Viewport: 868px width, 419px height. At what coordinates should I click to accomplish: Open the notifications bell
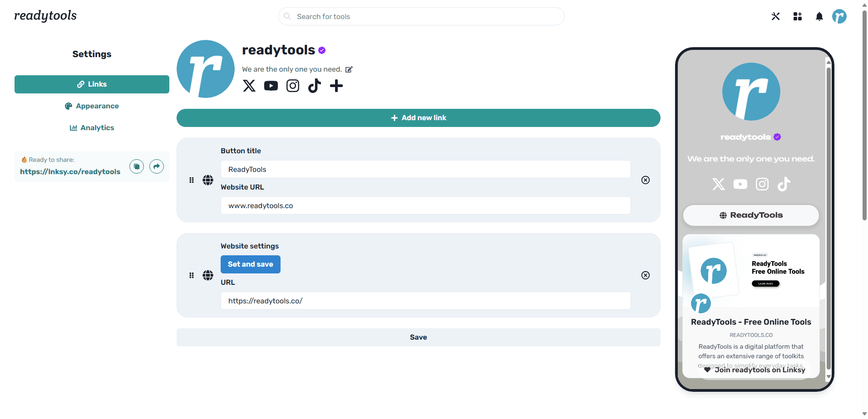tap(819, 17)
